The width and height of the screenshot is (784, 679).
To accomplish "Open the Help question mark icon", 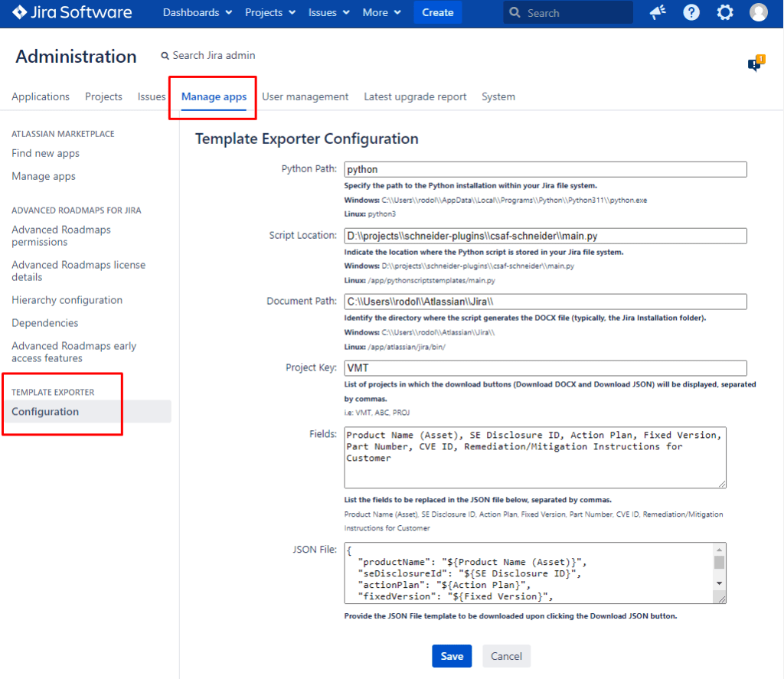I will [691, 13].
